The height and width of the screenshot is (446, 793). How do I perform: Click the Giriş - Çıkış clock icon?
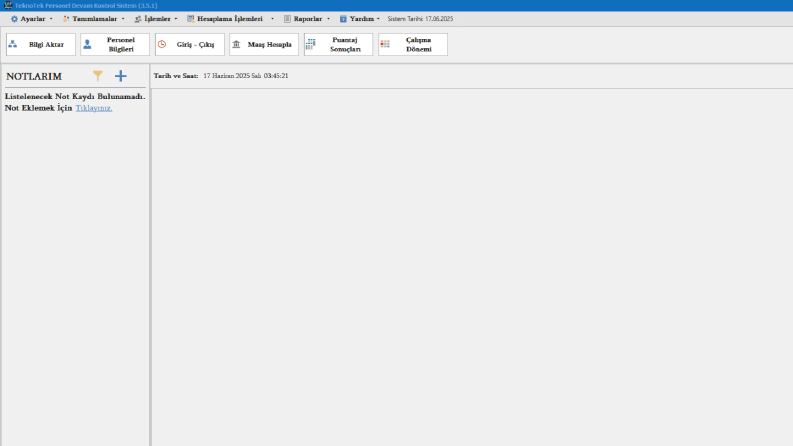[x=162, y=44]
